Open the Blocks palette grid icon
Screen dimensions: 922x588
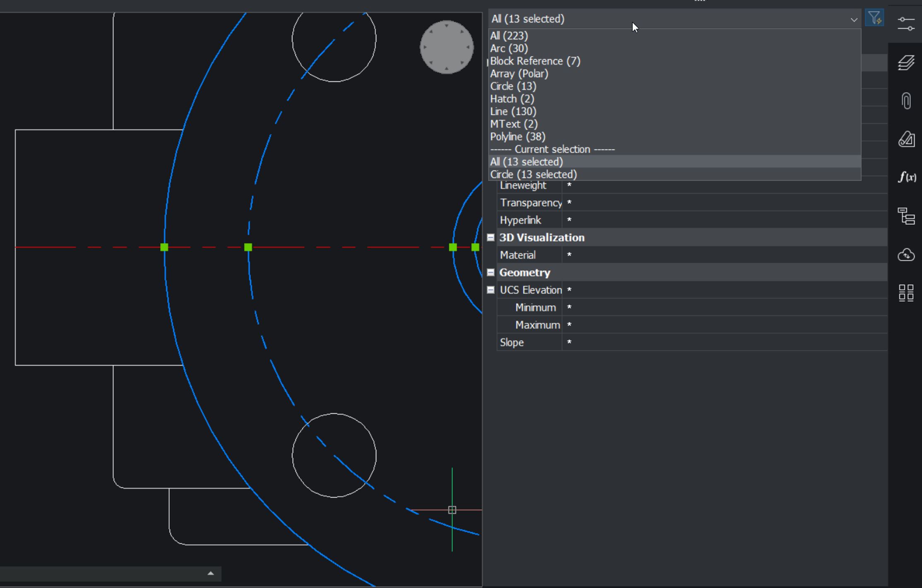click(x=906, y=293)
